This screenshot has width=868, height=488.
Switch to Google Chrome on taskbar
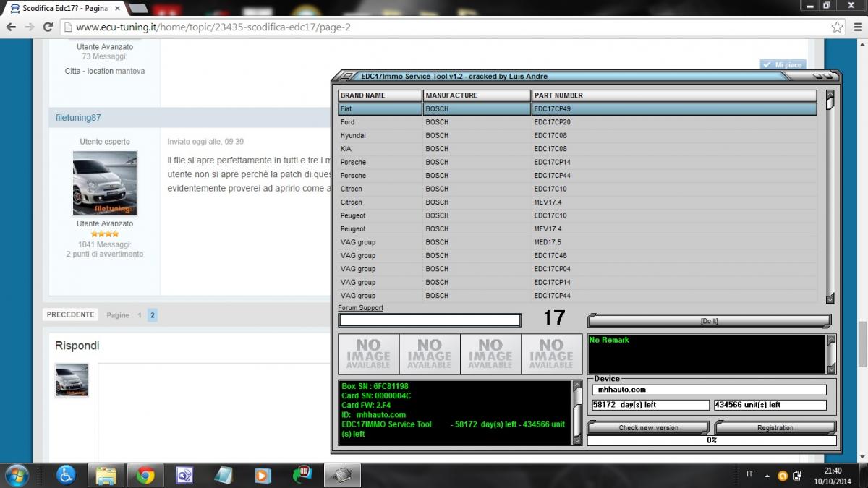click(145, 475)
